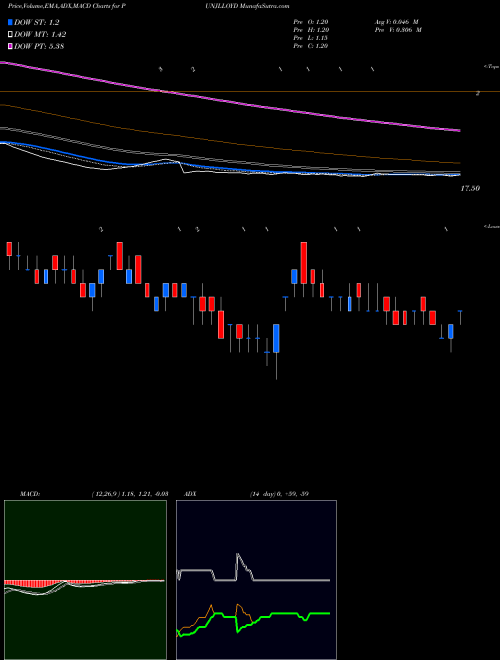
Task: Click the 'Pre O: 1.20' open value
Action: pos(311,22)
